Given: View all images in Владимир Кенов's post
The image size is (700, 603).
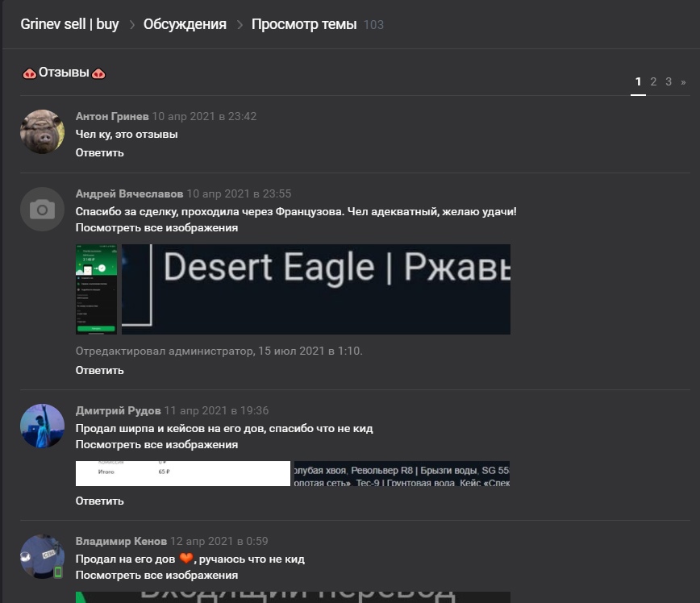Looking at the screenshot, I should point(156,575).
